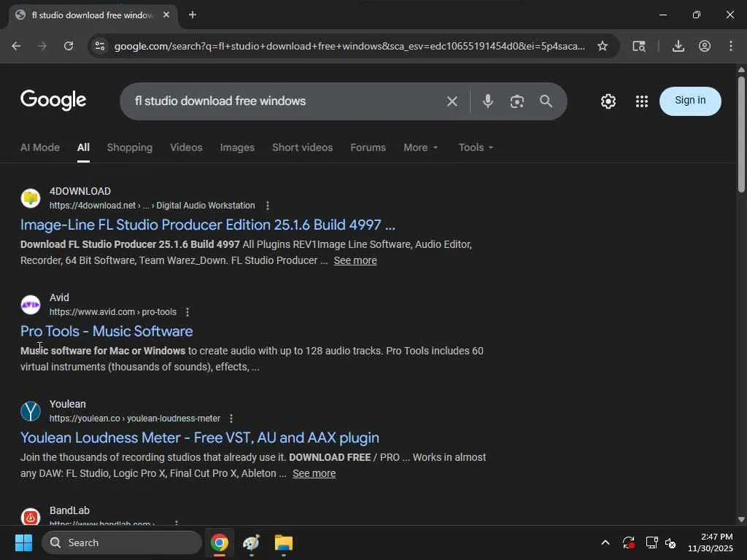Go back to the previous page
This screenshot has width=747, height=560.
tap(16, 46)
